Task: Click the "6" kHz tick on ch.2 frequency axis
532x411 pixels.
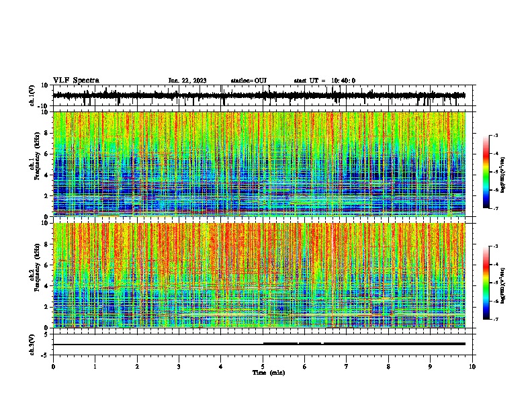Action: pos(47,265)
